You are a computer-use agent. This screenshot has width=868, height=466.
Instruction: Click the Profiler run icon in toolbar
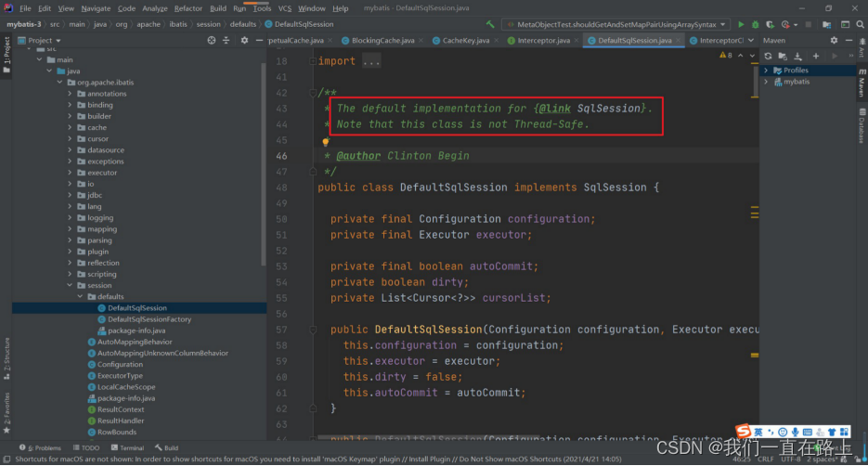pos(785,24)
